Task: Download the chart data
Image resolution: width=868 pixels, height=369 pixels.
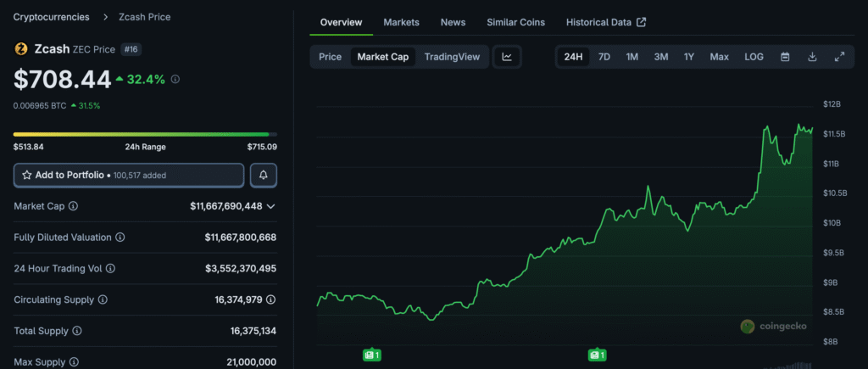Action: click(812, 57)
